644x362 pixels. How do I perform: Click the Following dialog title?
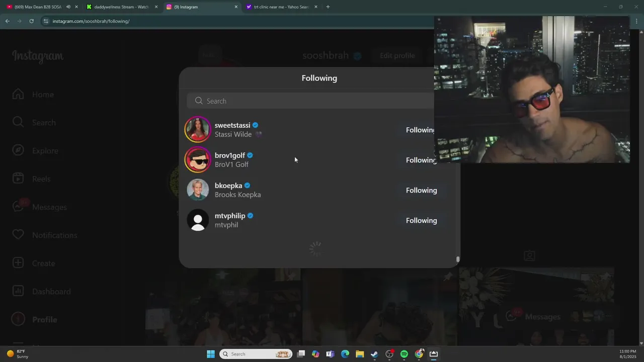pos(319,78)
